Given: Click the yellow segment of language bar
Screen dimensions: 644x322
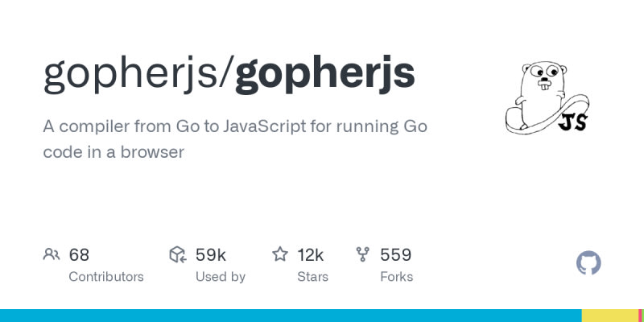Looking at the screenshot, I should click(x=609, y=316).
